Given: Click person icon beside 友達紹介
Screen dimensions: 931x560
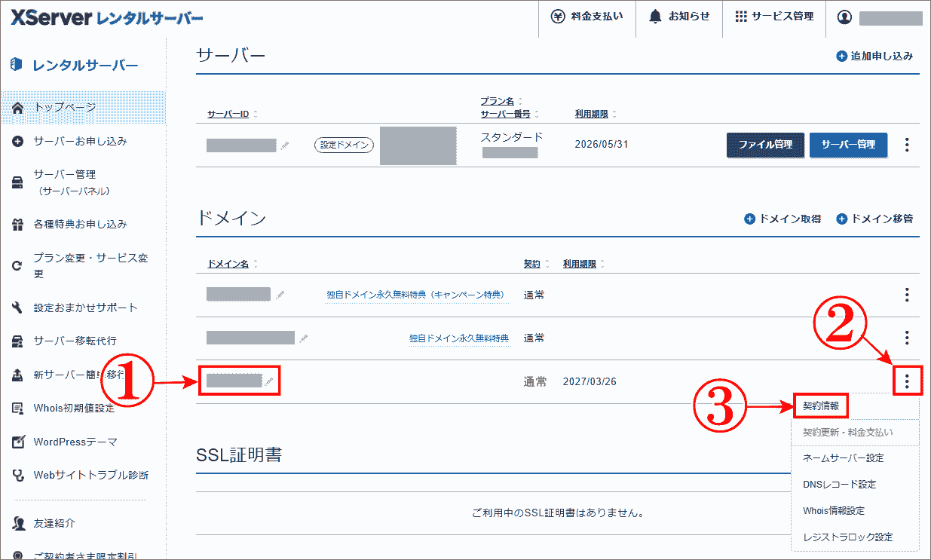Looking at the screenshot, I should (18, 523).
